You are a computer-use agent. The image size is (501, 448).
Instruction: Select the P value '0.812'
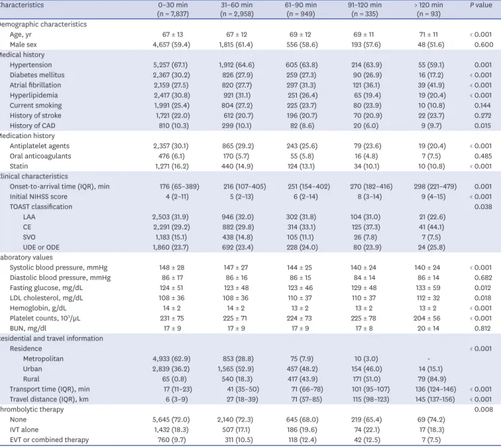coord(482,328)
